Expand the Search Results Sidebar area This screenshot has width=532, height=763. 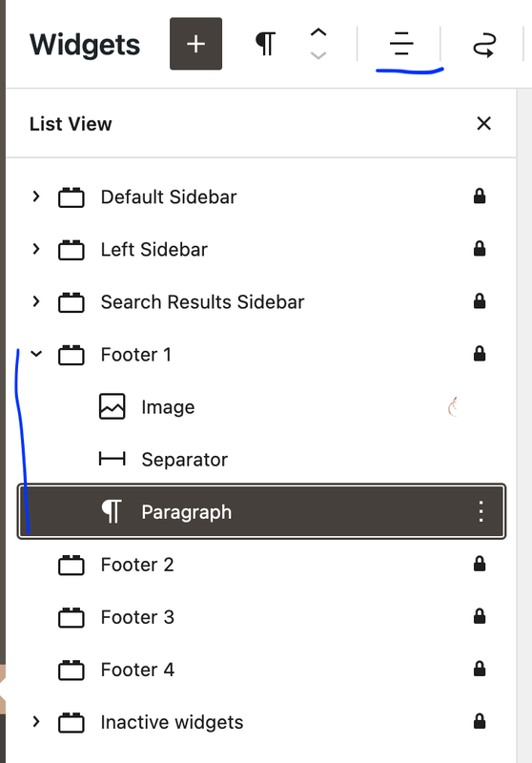pyautogui.click(x=36, y=301)
